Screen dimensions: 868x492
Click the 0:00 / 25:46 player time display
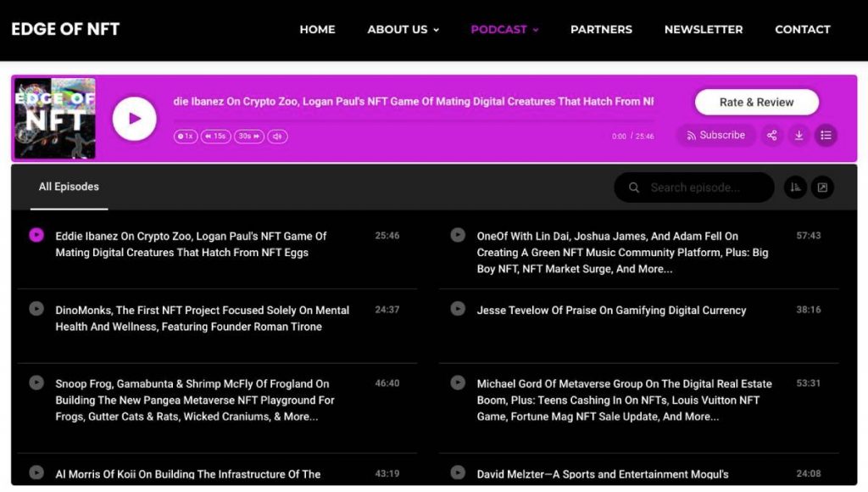[632, 137]
